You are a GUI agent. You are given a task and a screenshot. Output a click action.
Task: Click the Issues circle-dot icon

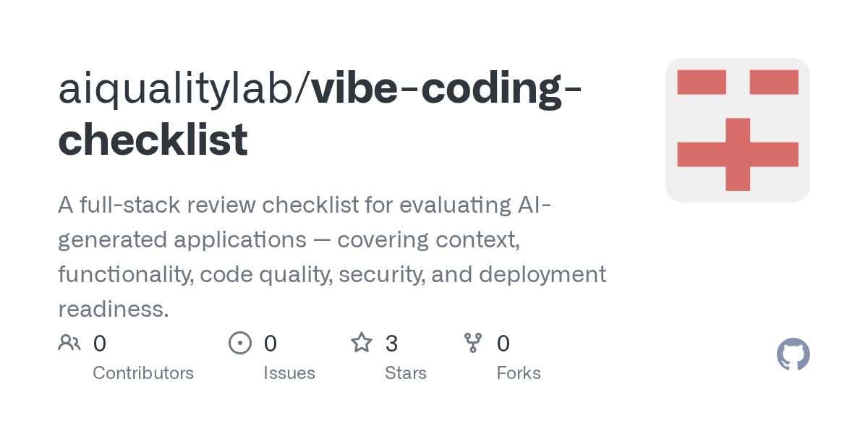(240, 342)
